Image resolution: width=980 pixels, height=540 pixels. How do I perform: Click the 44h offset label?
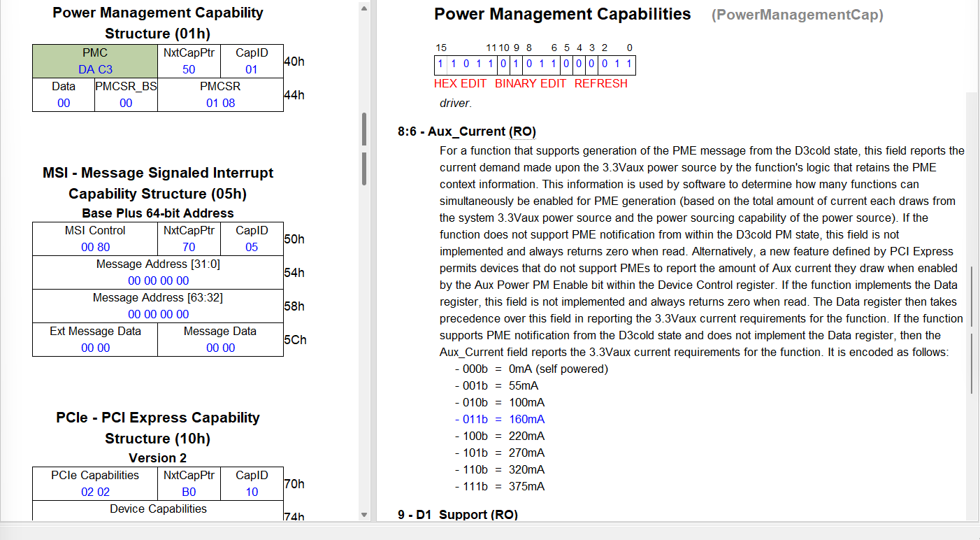[x=294, y=95]
